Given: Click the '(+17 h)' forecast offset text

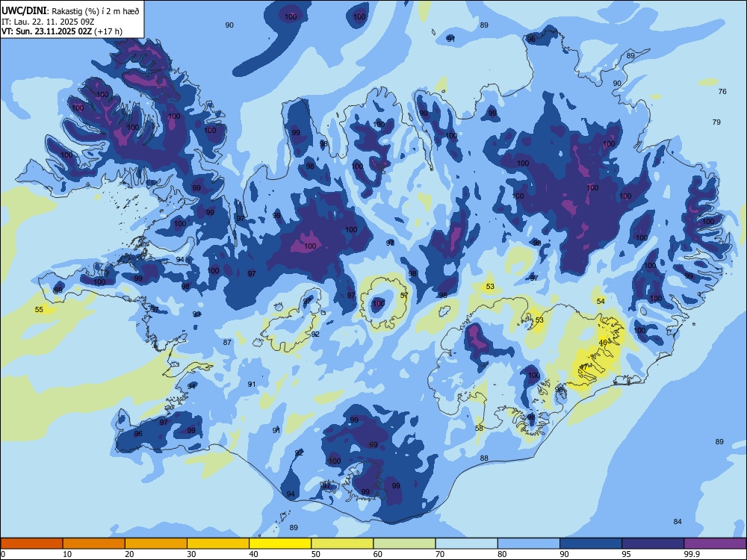Looking at the screenshot, I should pyautogui.click(x=108, y=31).
